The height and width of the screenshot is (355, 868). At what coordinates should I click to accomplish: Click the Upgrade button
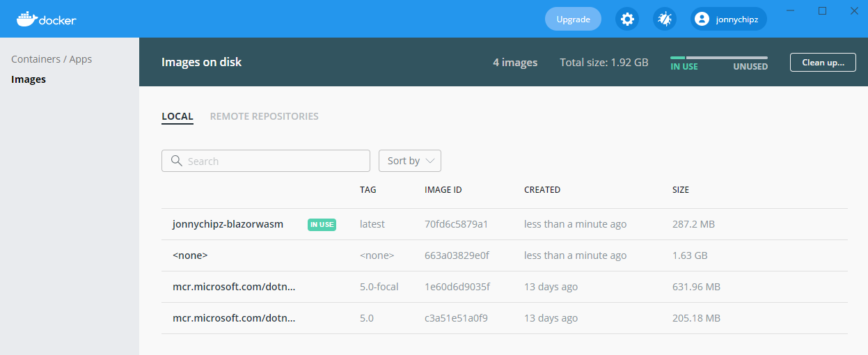coord(573,19)
